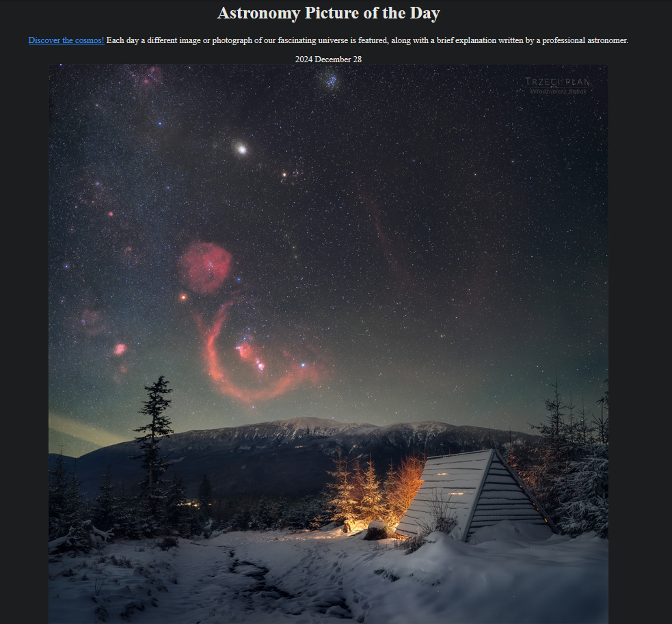Select the date text 2024 December 28

(328, 59)
